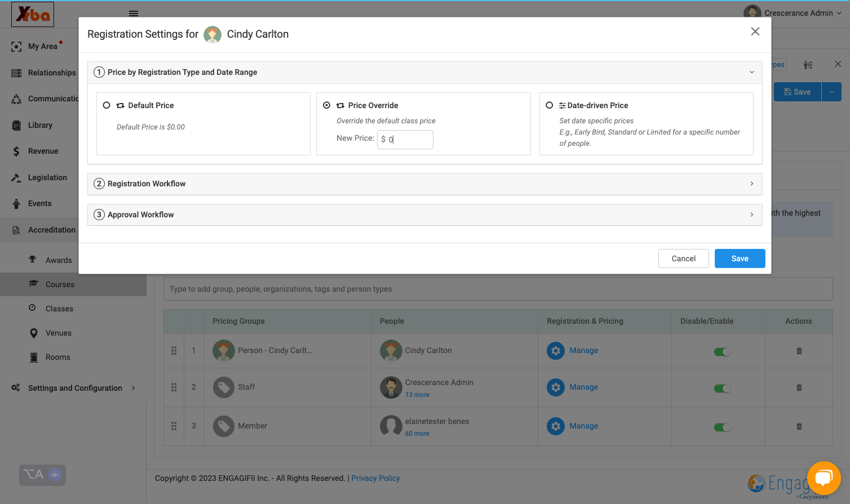Screen dimensions: 850x504
Task: Click the New Price input field
Action: click(405, 140)
